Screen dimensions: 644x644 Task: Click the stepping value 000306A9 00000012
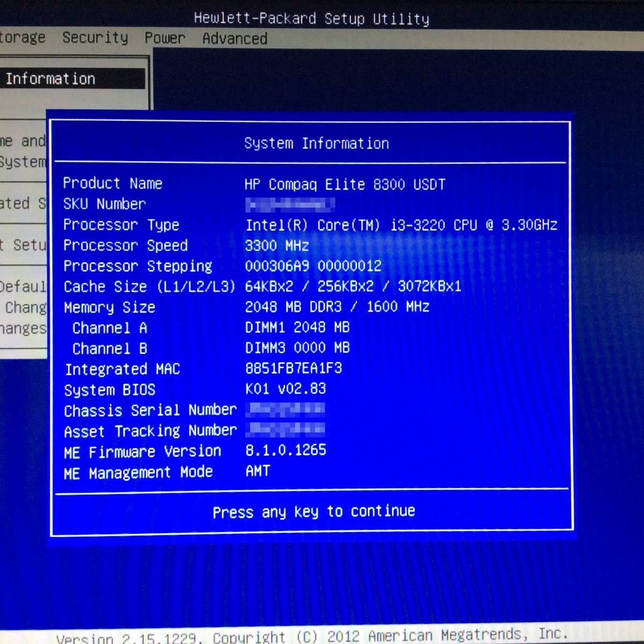pos(313,266)
